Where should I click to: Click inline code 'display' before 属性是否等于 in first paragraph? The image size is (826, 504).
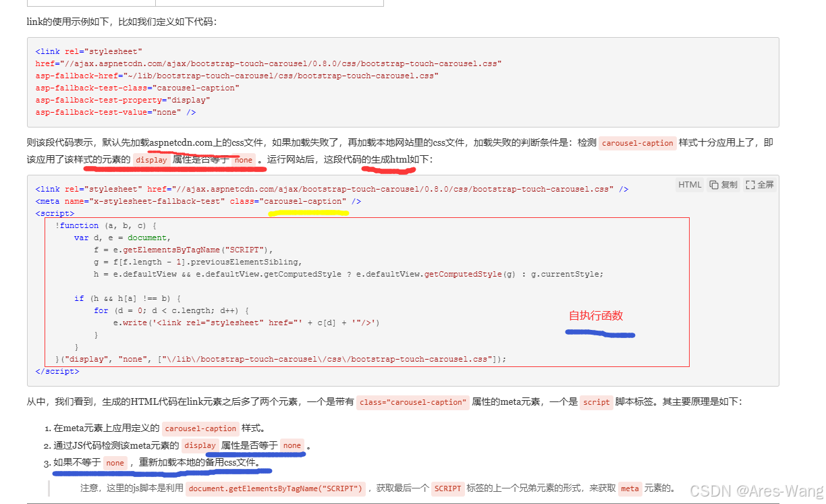[151, 160]
